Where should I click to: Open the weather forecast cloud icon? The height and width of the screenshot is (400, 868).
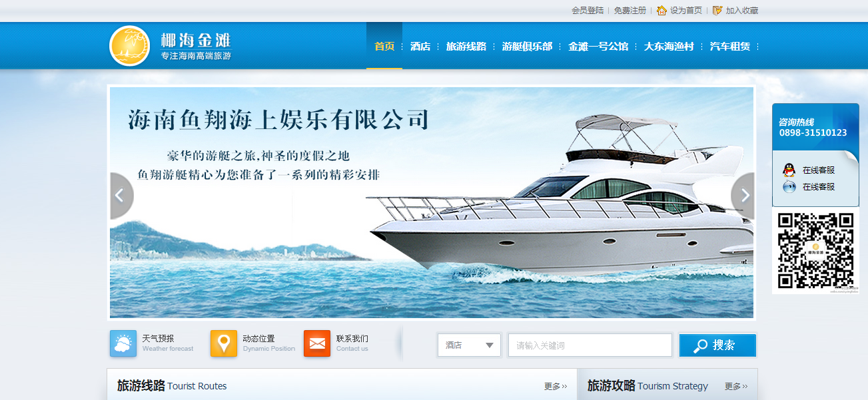tap(123, 343)
